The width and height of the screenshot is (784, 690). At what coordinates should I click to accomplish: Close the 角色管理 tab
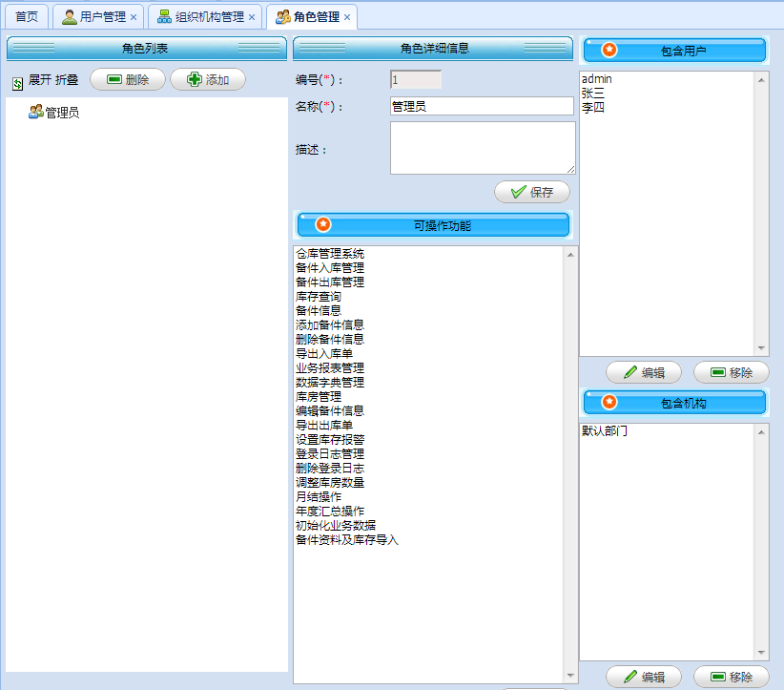tap(347, 17)
